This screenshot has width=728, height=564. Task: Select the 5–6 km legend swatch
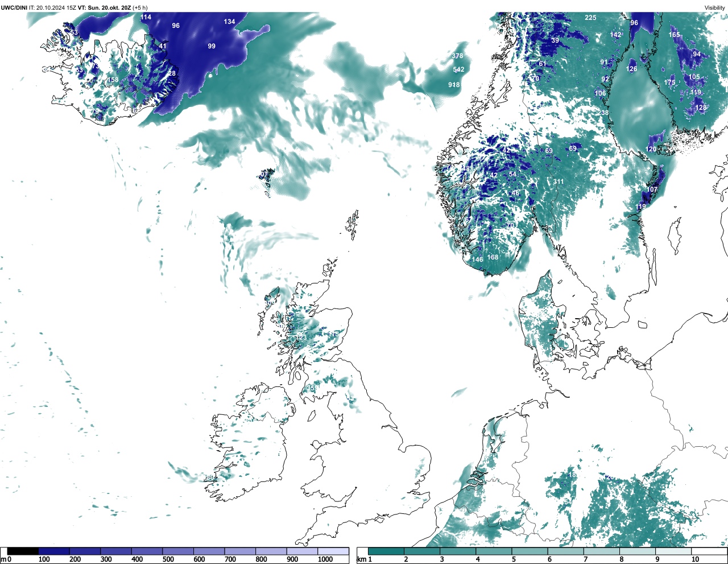530,551
